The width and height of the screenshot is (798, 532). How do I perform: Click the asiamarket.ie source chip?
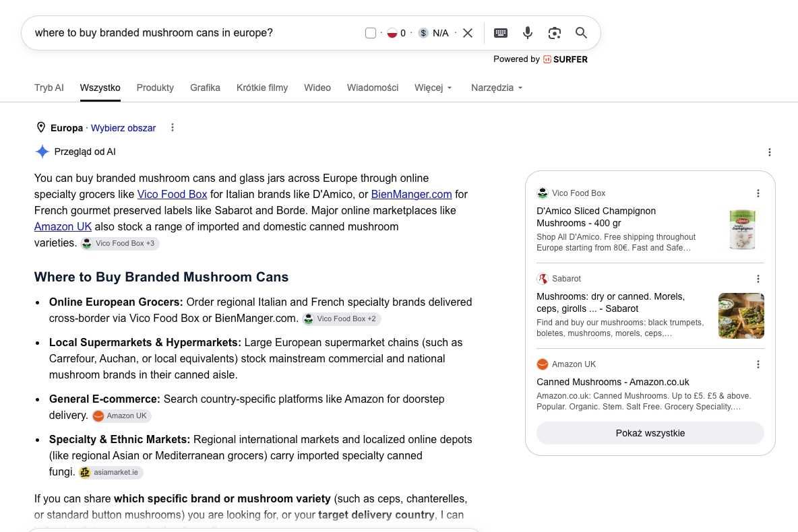(111, 473)
